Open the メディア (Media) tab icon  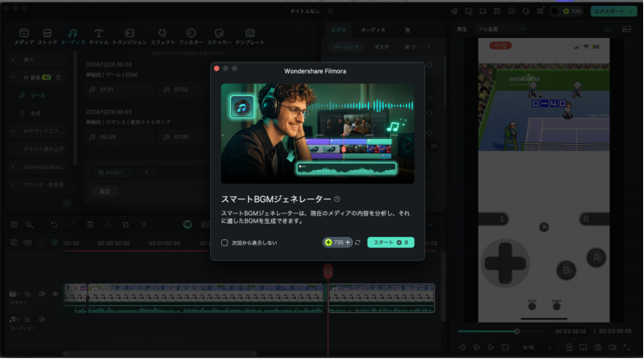click(23, 33)
